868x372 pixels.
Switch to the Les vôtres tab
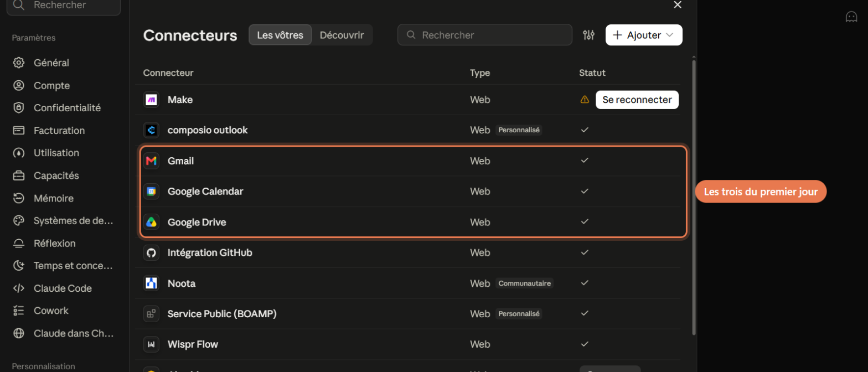tap(280, 35)
